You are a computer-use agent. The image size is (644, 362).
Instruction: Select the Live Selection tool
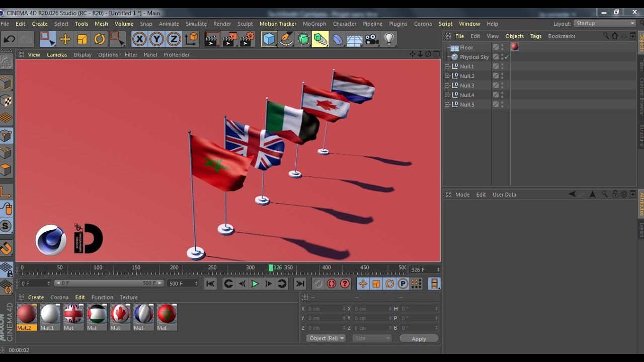click(48, 39)
